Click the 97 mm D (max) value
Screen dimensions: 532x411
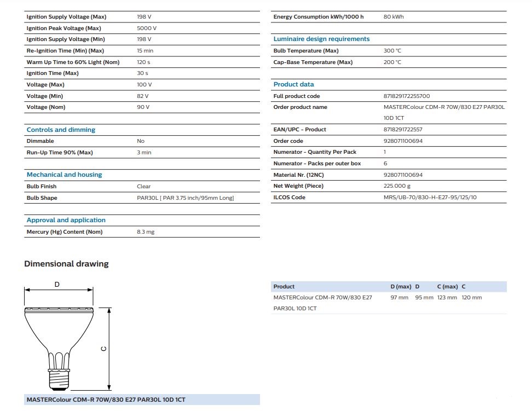coord(400,297)
